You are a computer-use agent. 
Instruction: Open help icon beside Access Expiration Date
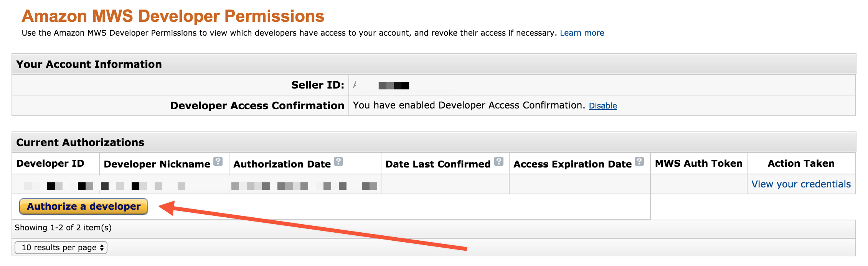point(639,161)
